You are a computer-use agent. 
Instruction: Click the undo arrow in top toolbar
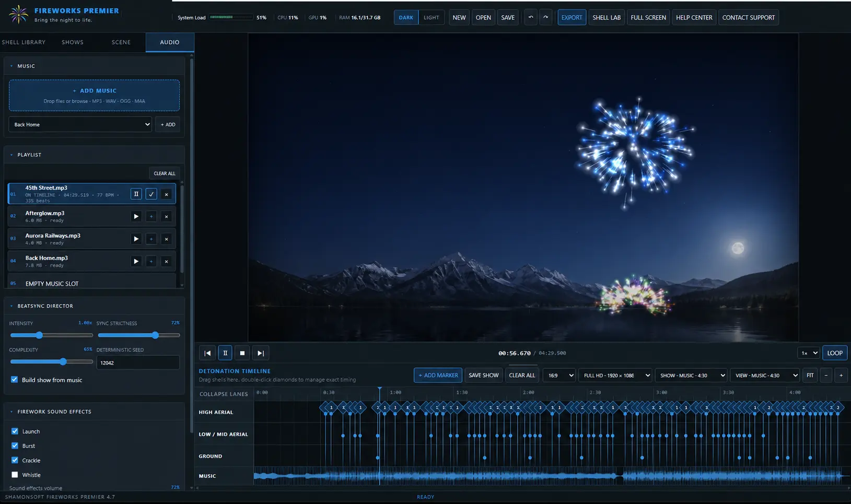tap(530, 17)
